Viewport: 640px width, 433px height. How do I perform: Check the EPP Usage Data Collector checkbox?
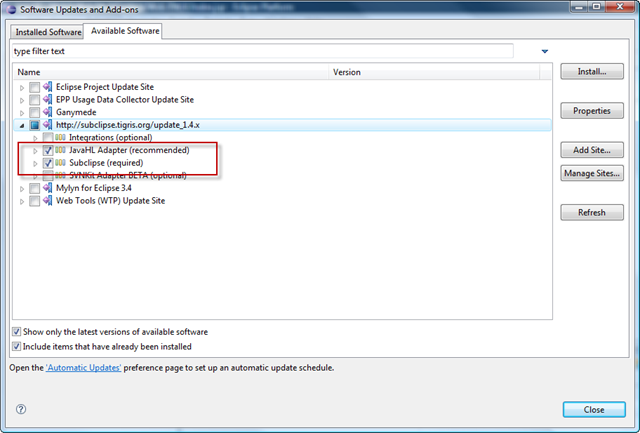[35, 100]
